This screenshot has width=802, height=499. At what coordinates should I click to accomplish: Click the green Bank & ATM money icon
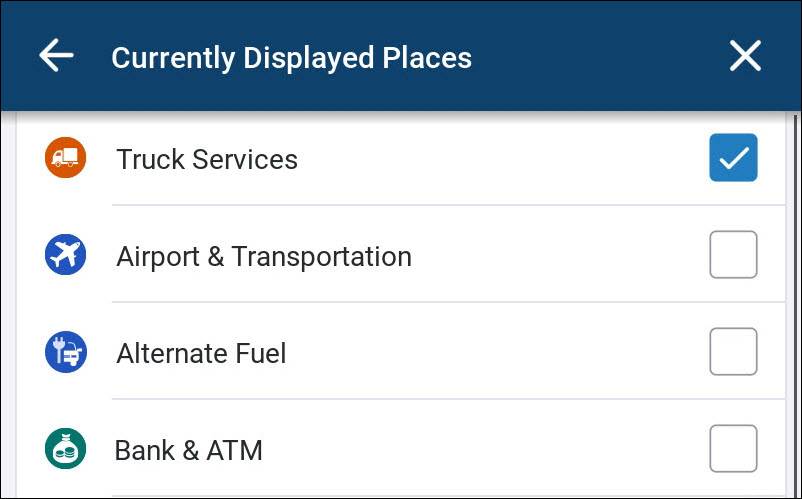coord(65,448)
